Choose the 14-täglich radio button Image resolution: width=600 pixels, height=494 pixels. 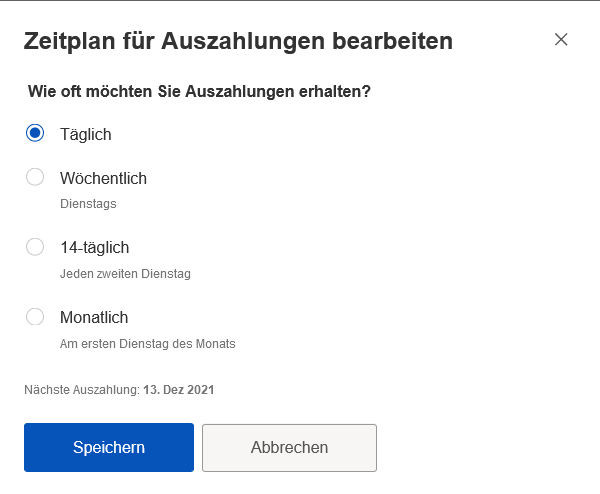point(35,247)
